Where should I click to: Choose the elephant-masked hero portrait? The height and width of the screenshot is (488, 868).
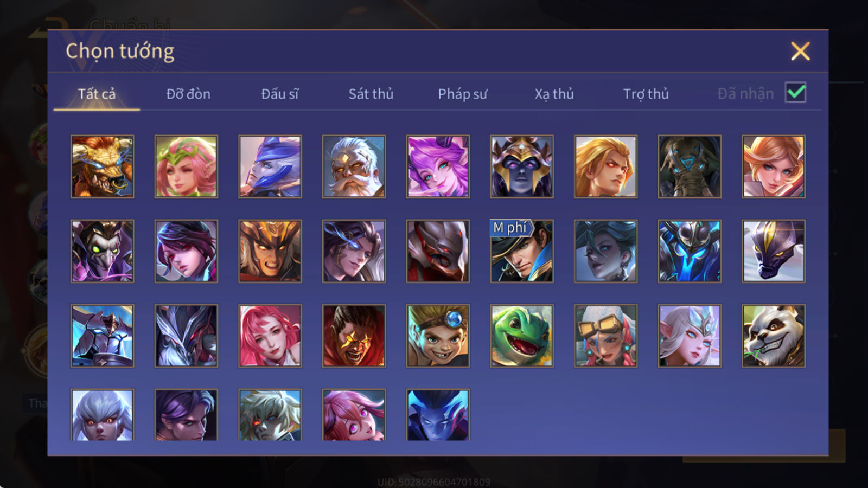click(x=690, y=166)
